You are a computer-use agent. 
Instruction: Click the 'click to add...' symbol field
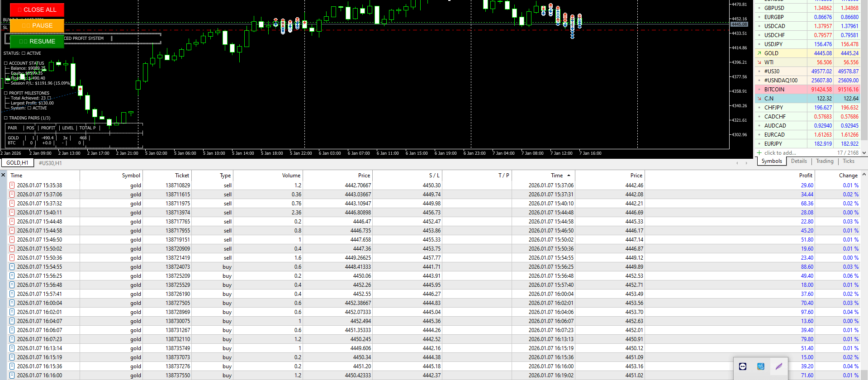[780, 153]
